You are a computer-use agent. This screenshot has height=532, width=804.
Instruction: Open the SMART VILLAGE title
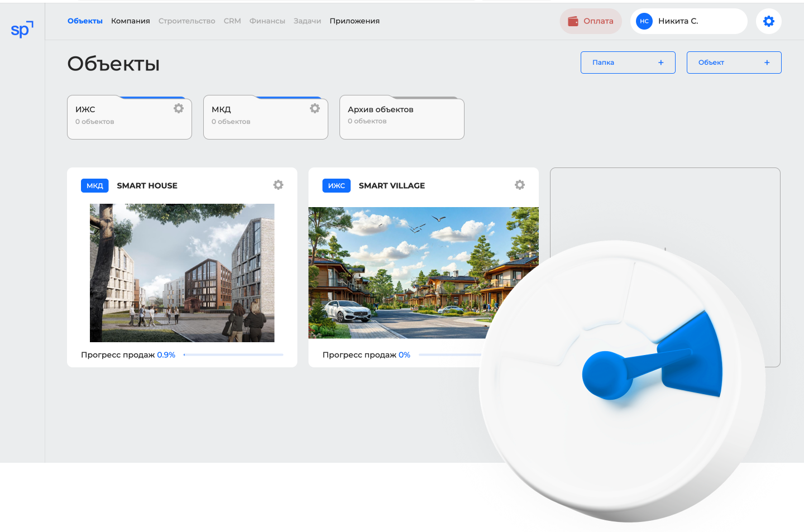point(392,186)
